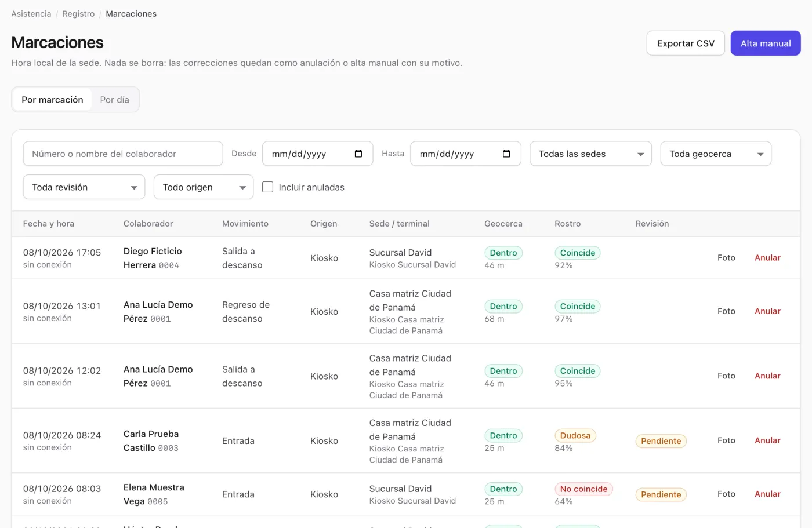Anular the Carla Prueba Castillo entry
Viewport: 812px width, 528px height.
(x=767, y=440)
